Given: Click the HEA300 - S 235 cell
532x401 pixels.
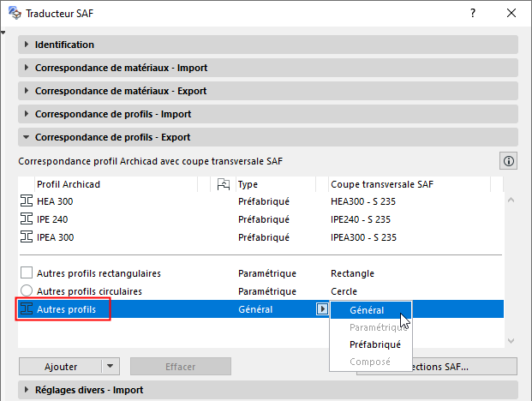Looking at the screenshot, I should (x=363, y=201).
